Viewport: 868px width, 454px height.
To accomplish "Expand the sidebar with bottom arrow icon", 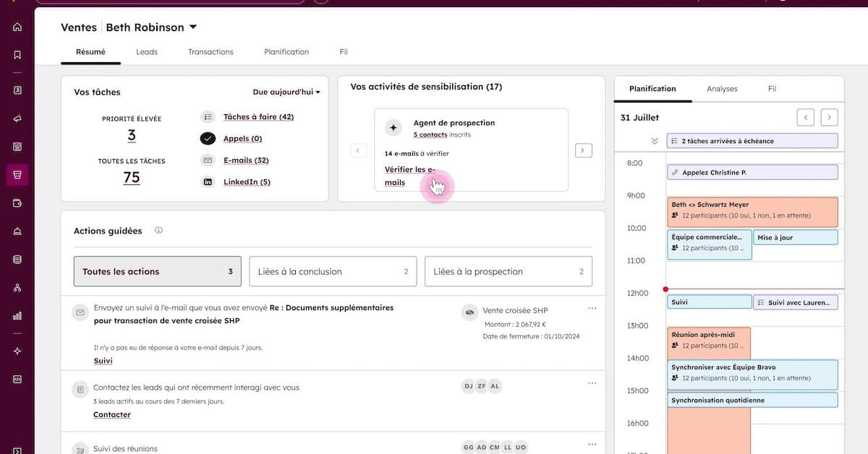I will coord(17,450).
